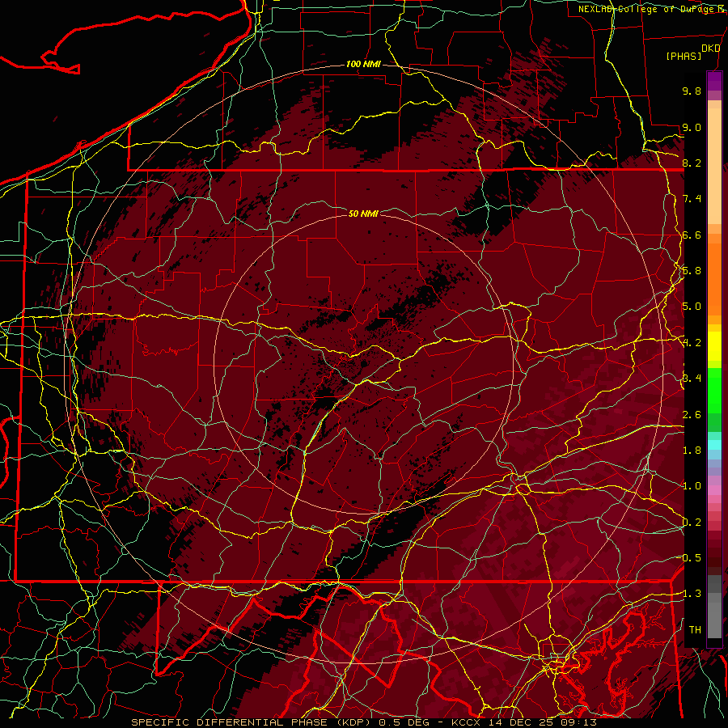The height and width of the screenshot is (728, 728).
Task: Click the purple segment at the color bar top
Action: [714, 81]
